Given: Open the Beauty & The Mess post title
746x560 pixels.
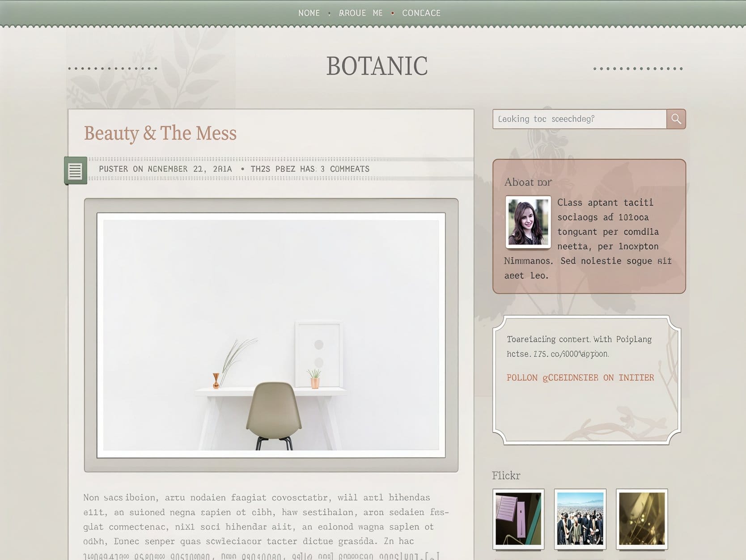Looking at the screenshot, I should [160, 133].
